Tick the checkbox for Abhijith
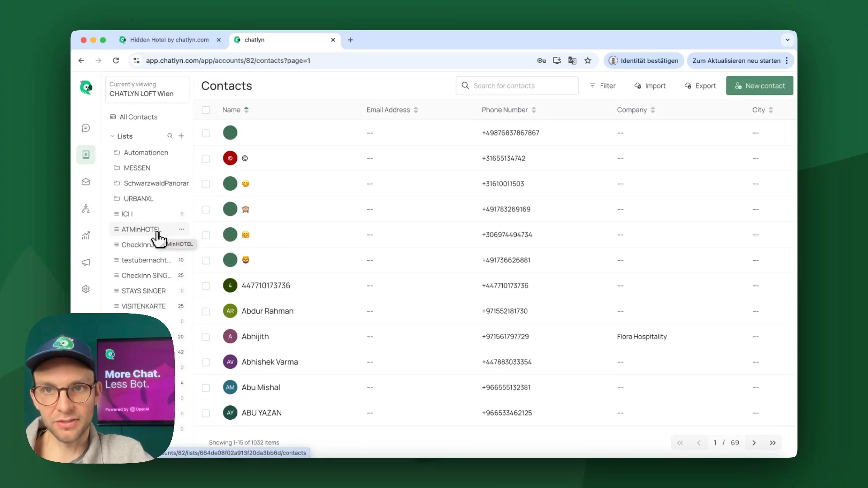Image resolution: width=868 pixels, height=488 pixels. [x=206, y=337]
